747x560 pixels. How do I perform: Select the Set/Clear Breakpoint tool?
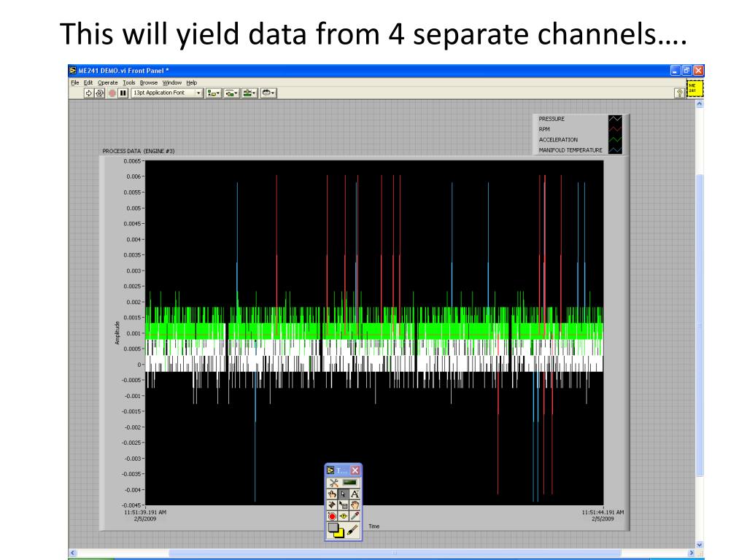point(332,516)
